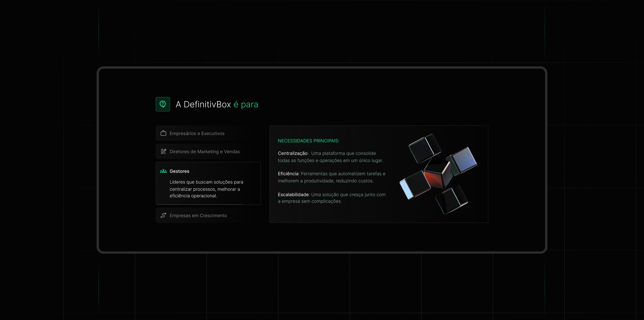Select the Empresários e Executivos tab
Viewport: 644px width, 320px height.
pyautogui.click(x=197, y=133)
